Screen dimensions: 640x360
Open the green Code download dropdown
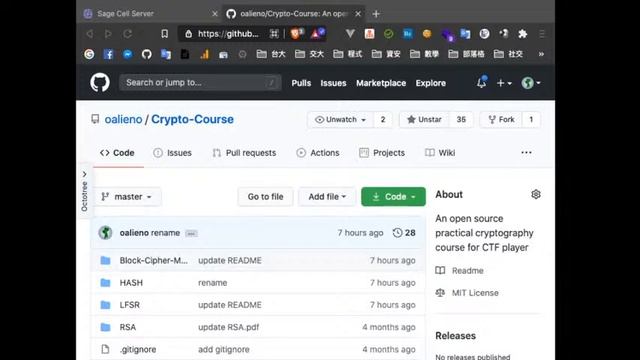click(393, 197)
